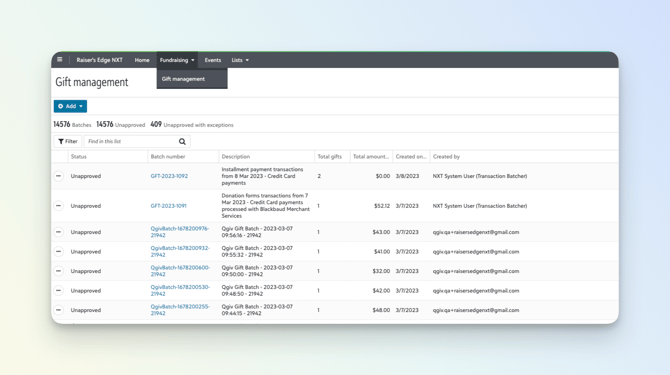Sort by the Created by column header

coord(446,157)
